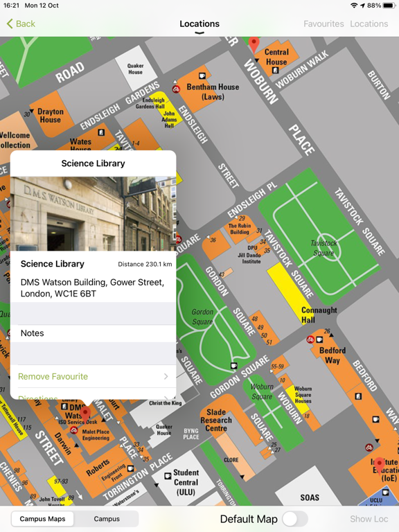Tap Tavistock Square garden label
The width and height of the screenshot is (399, 532).
323,248
